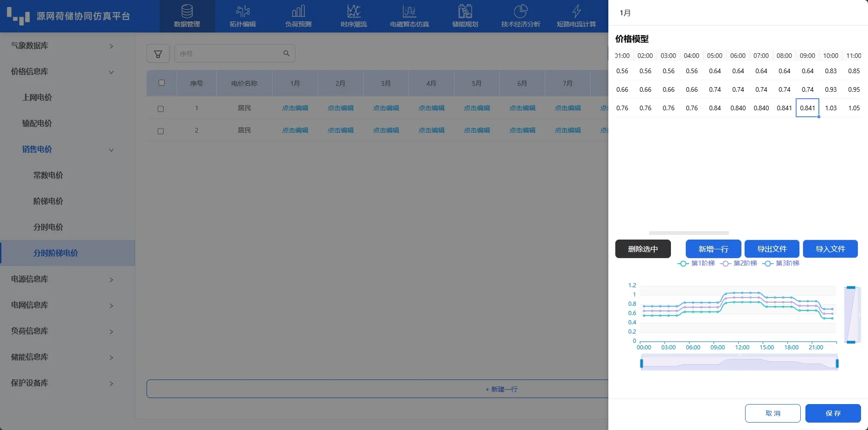Open the 短路电流计算 lightning icon
The height and width of the screenshot is (430, 868).
[x=576, y=11]
